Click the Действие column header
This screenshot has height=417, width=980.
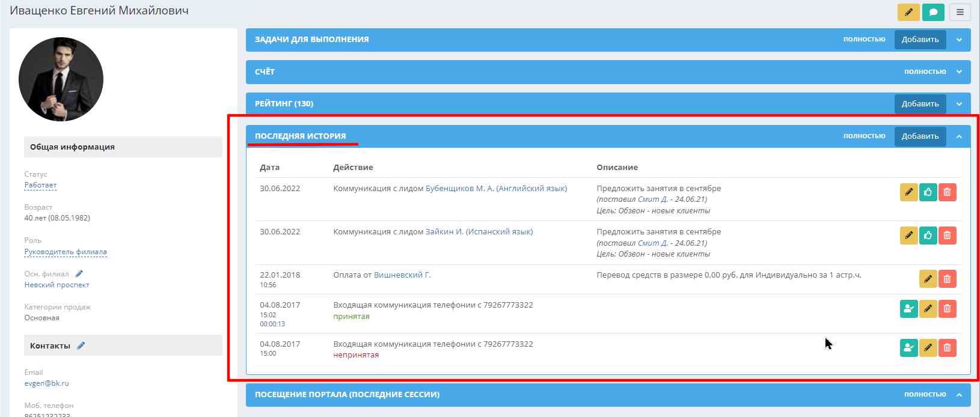coord(353,168)
